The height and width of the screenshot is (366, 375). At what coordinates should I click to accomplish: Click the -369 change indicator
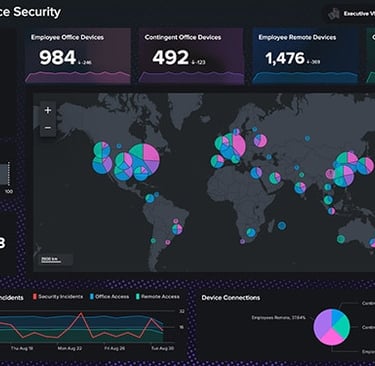pyautogui.click(x=313, y=62)
